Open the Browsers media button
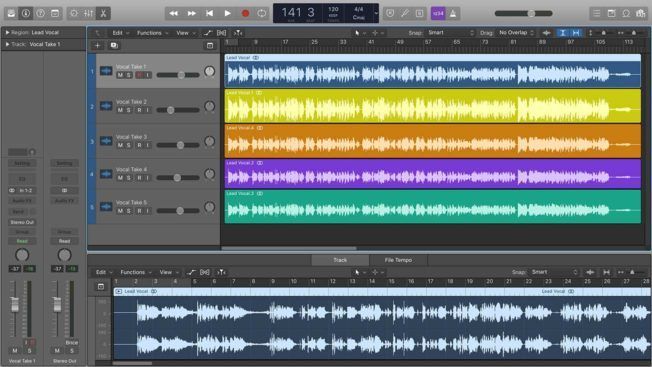The height and width of the screenshot is (367, 652). pos(640,13)
